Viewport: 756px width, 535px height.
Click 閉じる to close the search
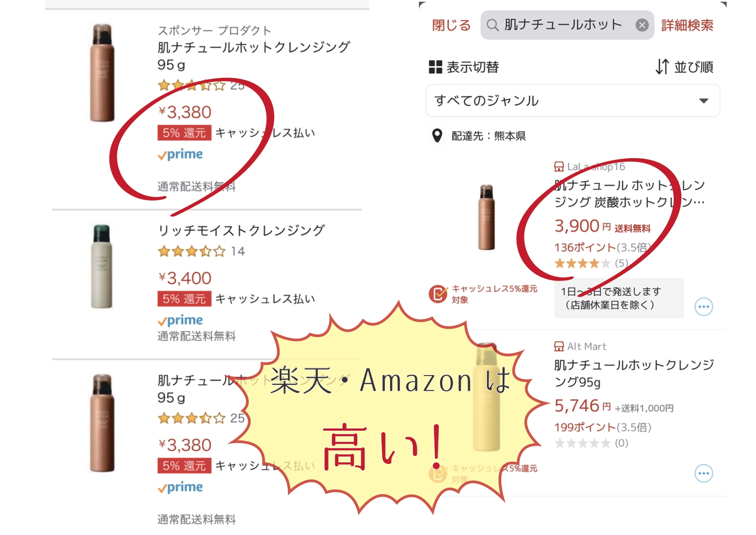click(x=451, y=25)
